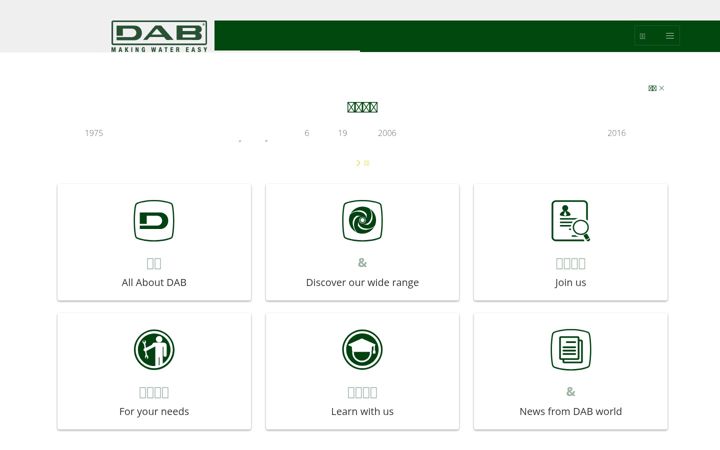Click the yellow arrow control below the timeline
This screenshot has width=720, height=450.
358,163
